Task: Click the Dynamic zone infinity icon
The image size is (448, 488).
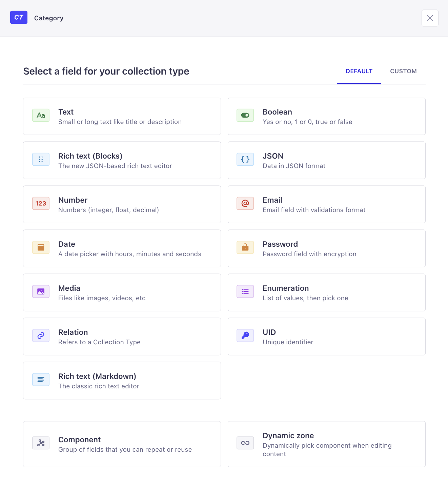Action: point(245,443)
